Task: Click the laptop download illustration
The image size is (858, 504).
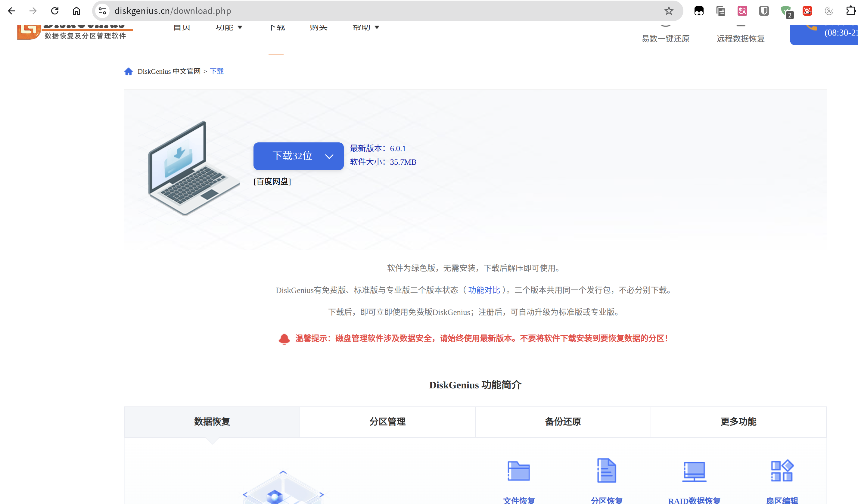Action: 194,168
